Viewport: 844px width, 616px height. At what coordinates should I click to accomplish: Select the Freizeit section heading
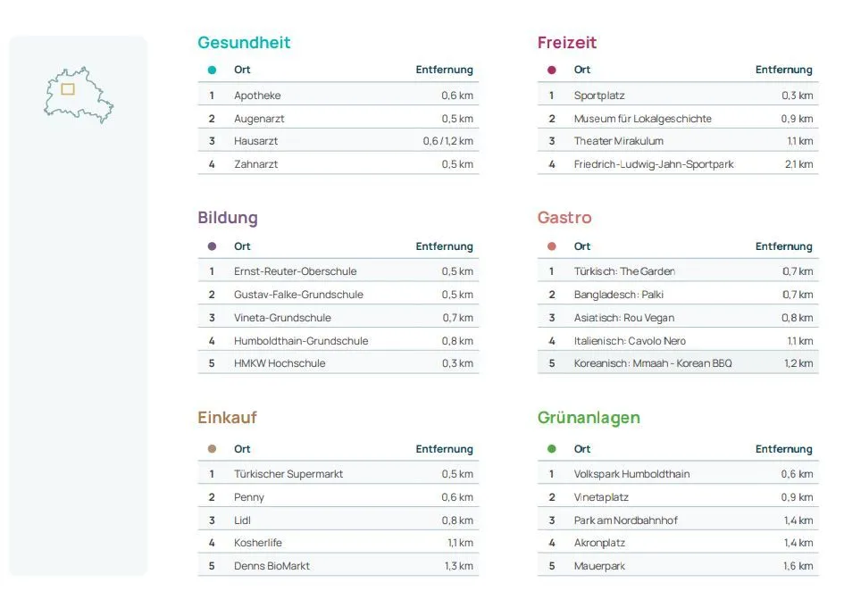(x=567, y=43)
